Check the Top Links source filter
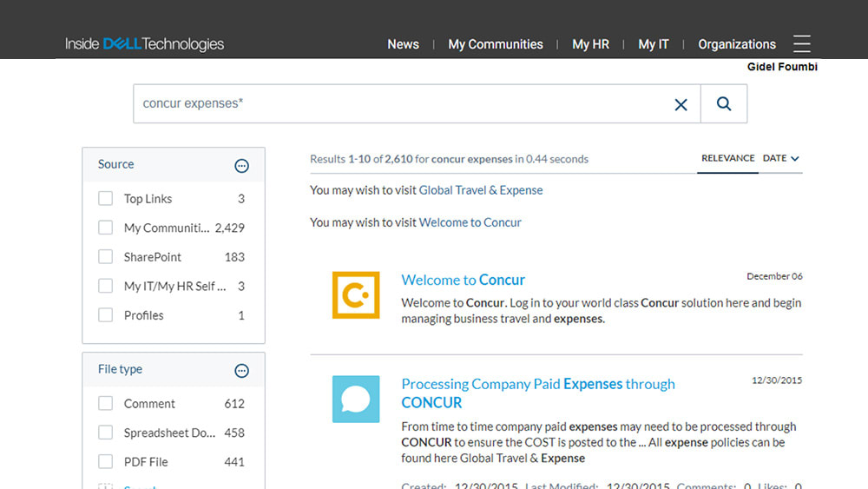 pos(106,199)
